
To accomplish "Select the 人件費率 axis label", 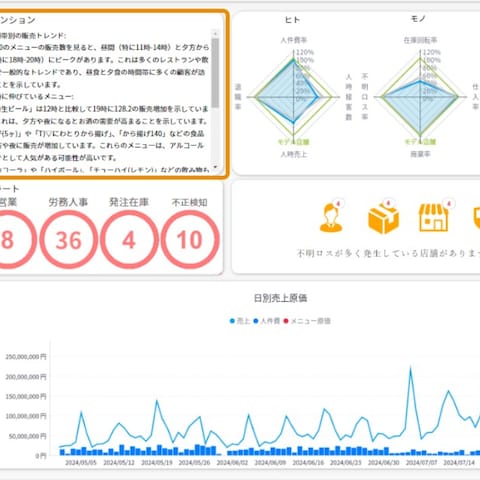I will [x=293, y=40].
